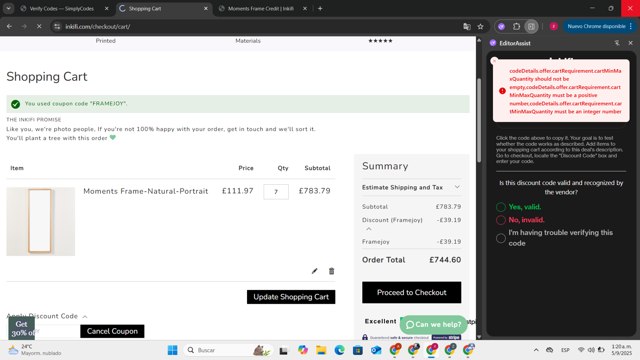Click the ESP language indicator in tray
The height and width of the screenshot is (360, 640).
pyautogui.click(x=565, y=350)
